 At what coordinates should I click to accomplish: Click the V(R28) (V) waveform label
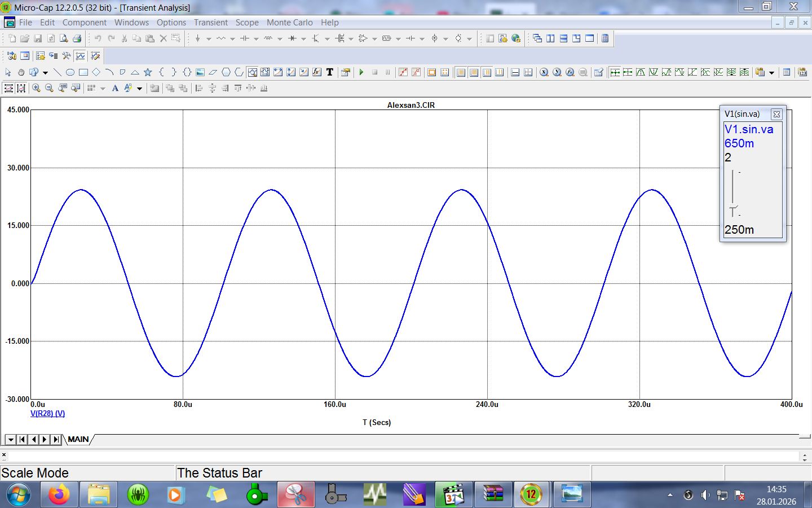tap(47, 413)
